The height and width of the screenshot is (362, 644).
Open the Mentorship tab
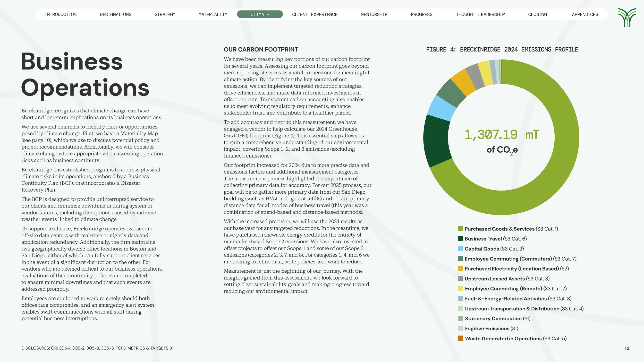374,14
